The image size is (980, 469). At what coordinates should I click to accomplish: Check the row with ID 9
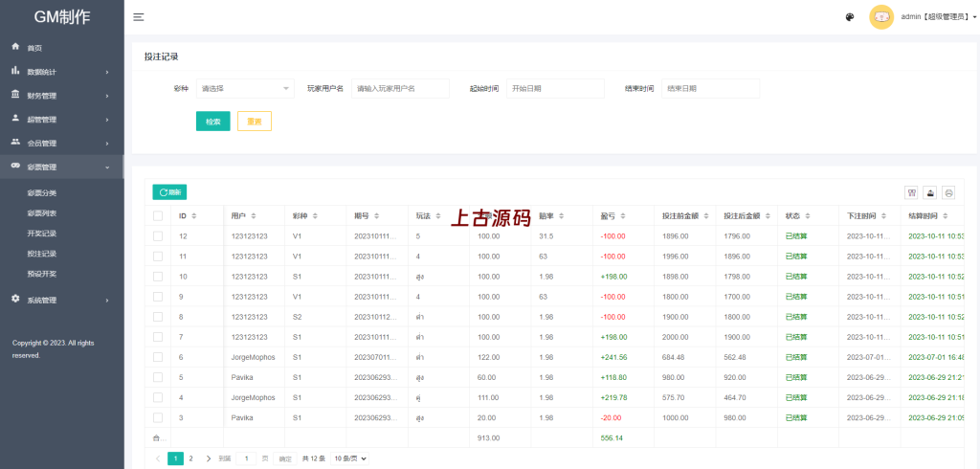tap(158, 297)
